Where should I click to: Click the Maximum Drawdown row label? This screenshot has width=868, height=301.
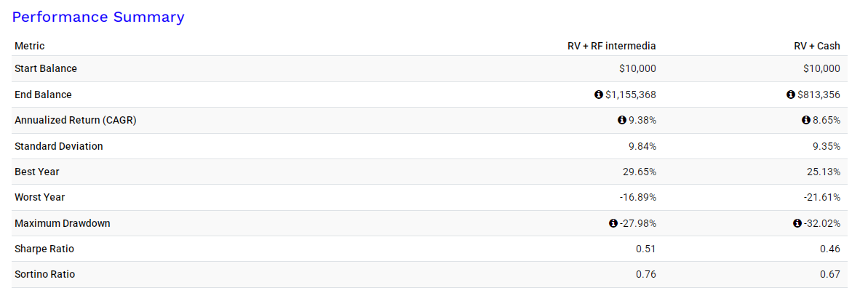point(63,223)
